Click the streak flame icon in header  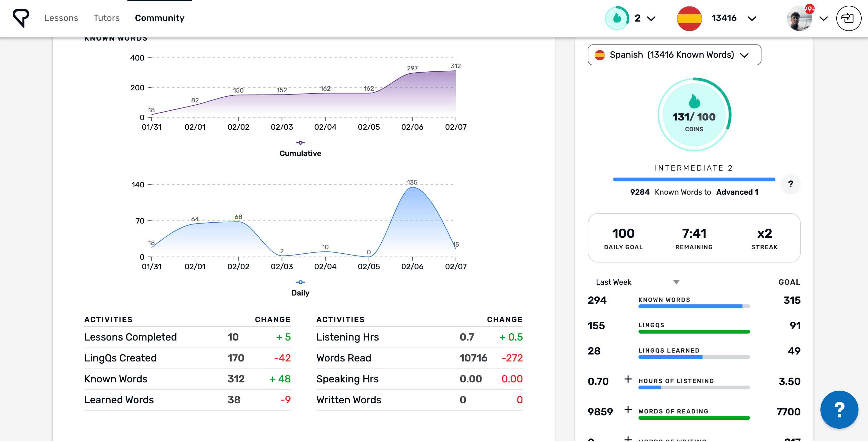[x=617, y=18]
